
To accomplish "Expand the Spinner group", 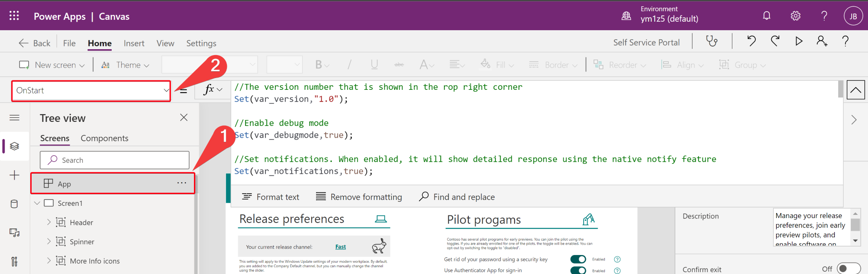I will (x=49, y=241).
